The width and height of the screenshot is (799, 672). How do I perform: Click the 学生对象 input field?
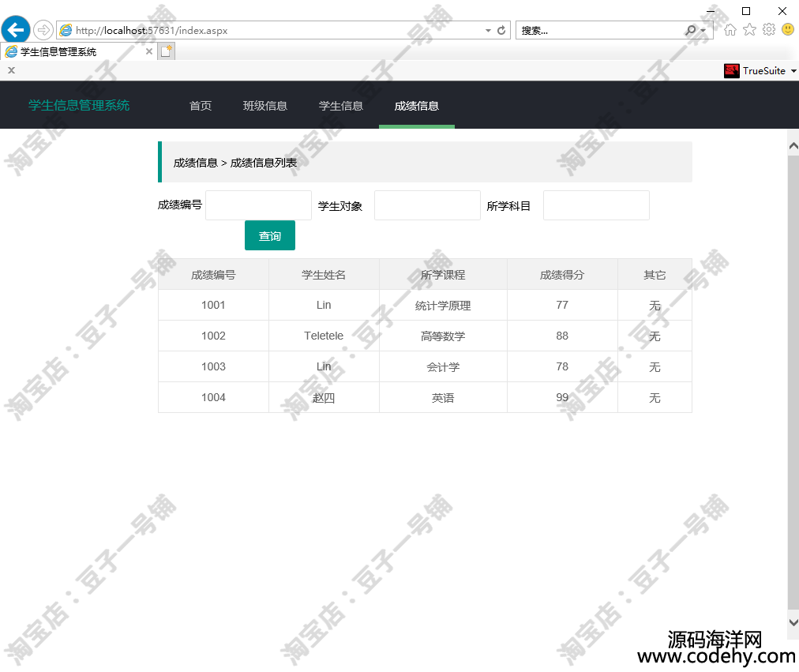pos(427,205)
